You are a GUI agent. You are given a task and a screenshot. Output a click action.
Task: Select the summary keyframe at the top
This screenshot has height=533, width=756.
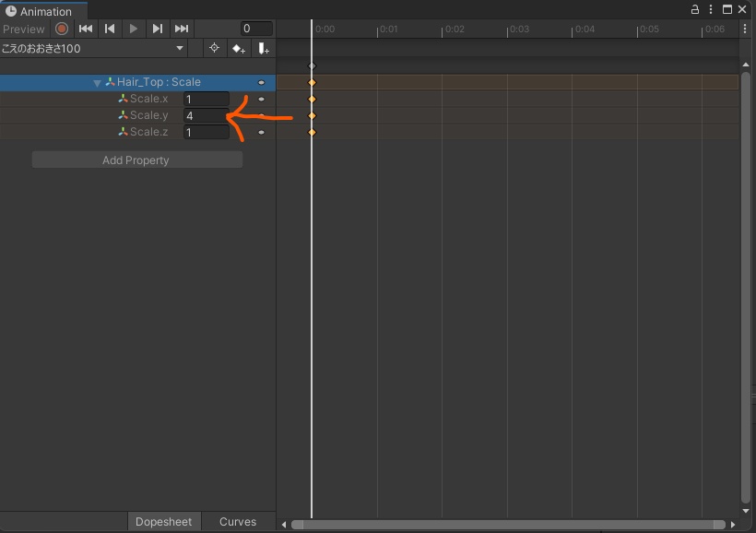tap(312, 66)
